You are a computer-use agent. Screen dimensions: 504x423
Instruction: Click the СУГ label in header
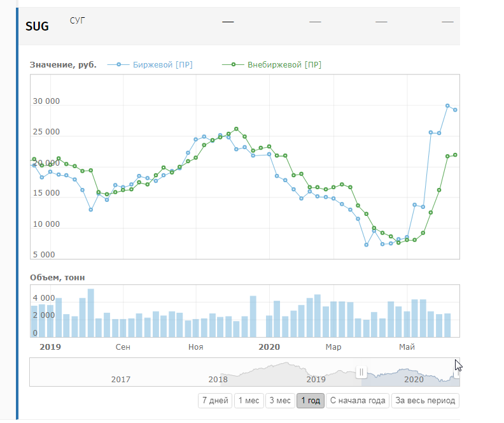(78, 20)
